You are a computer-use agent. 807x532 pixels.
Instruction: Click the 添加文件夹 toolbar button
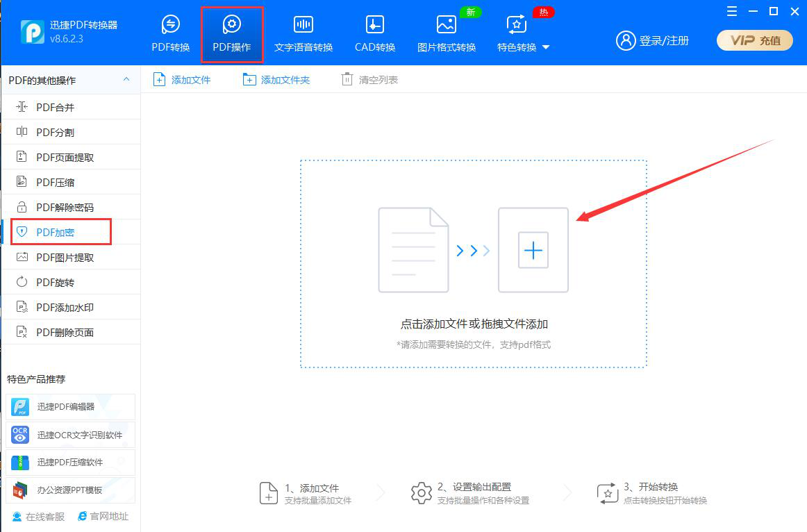tap(276, 80)
